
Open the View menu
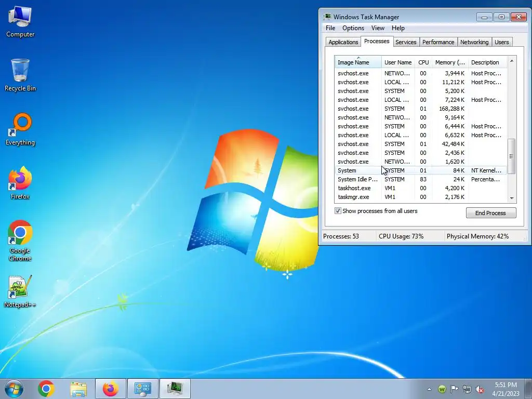378,28
